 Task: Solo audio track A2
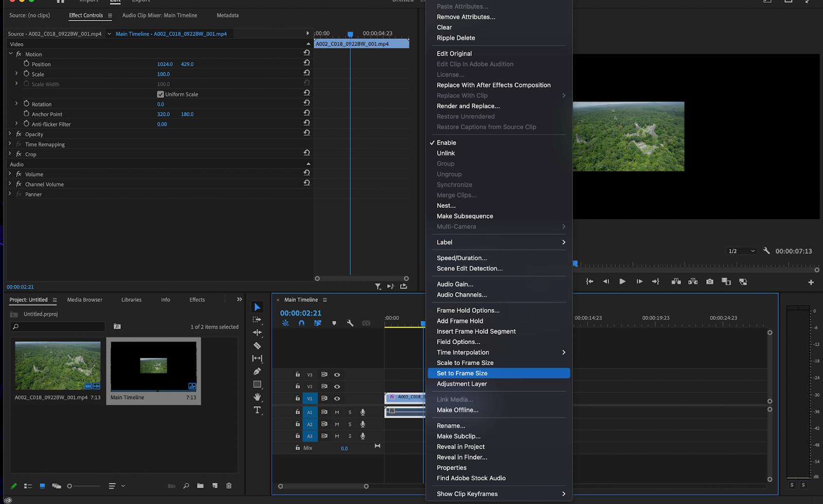[x=350, y=425]
